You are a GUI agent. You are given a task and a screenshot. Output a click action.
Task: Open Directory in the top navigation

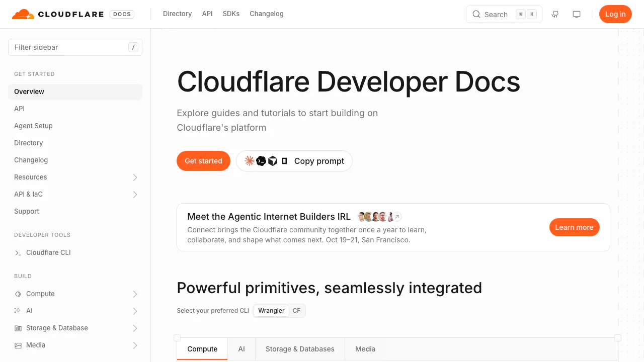point(177,14)
